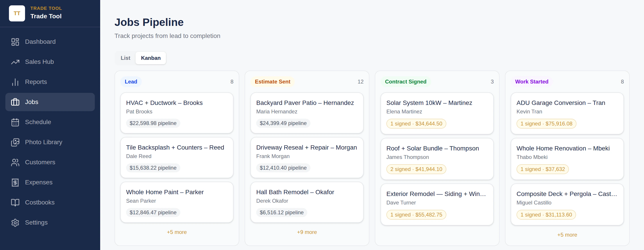Click the 2 signed · $41,944.10 badge

(416, 169)
